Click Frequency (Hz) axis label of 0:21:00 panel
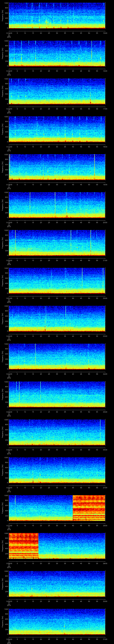This screenshot has width=114, height=644. [x=3, y=280]
